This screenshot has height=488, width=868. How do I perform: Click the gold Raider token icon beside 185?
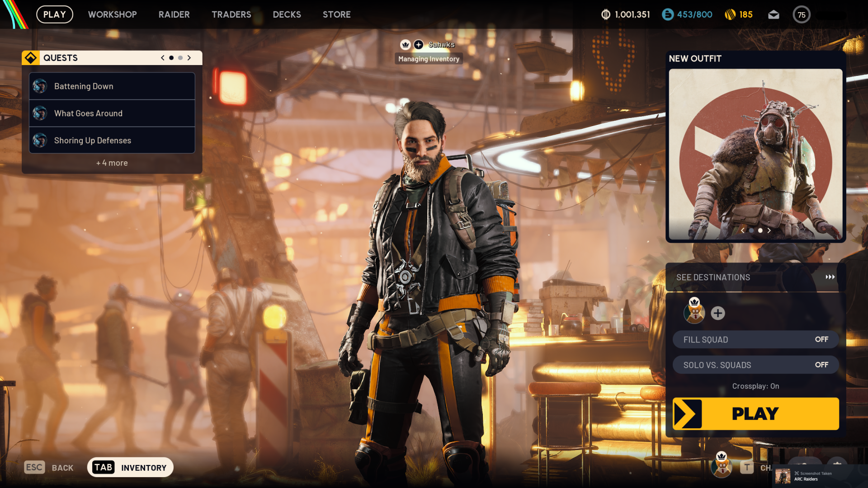click(x=730, y=14)
